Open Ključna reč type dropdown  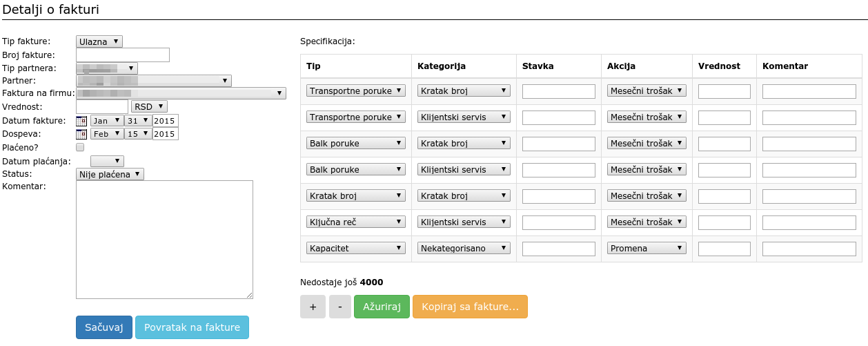(355, 222)
